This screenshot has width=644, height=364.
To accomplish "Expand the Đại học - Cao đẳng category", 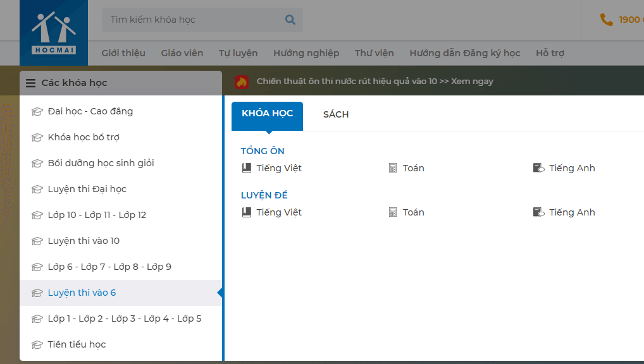I will (90, 112).
